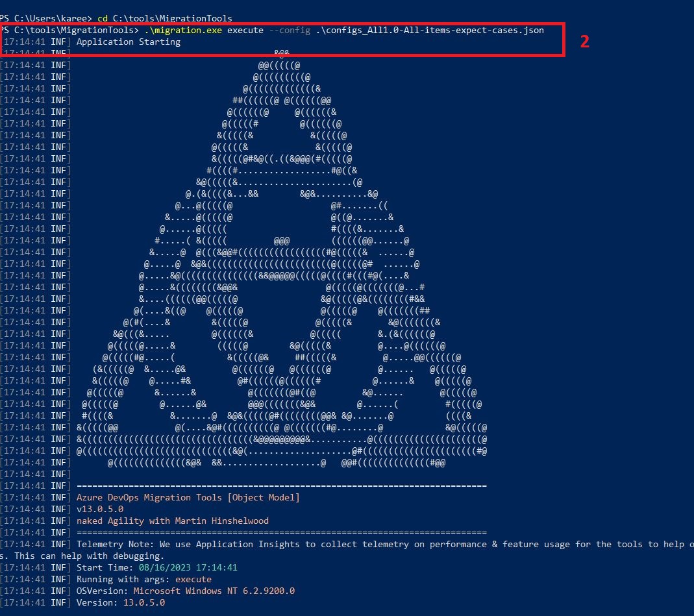Click the Application Starting log message
Viewport: 694px width, 616px height.
coord(127,42)
